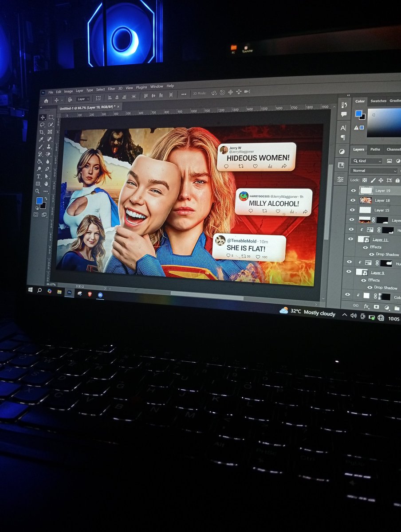Pick a shade in the Color panel gradient field
Screen dimensions: 401x532
click(x=384, y=122)
